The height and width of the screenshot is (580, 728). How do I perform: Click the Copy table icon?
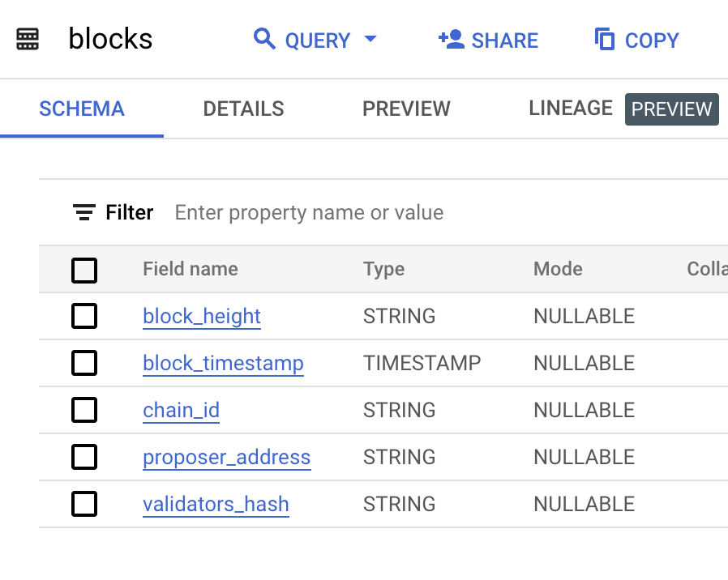point(605,39)
